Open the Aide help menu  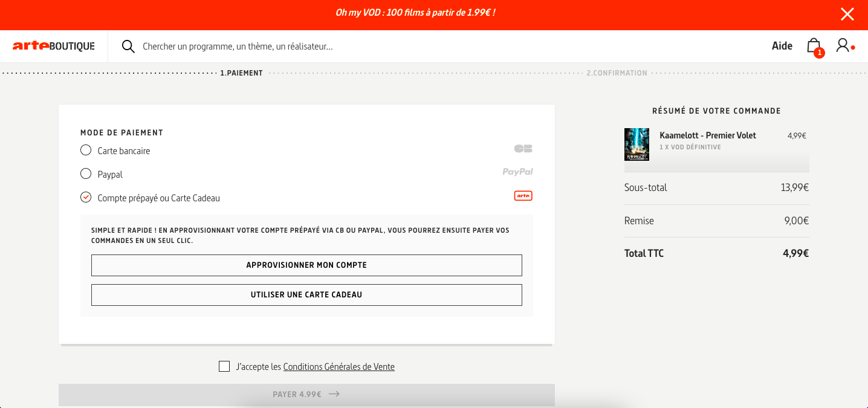[782, 46]
